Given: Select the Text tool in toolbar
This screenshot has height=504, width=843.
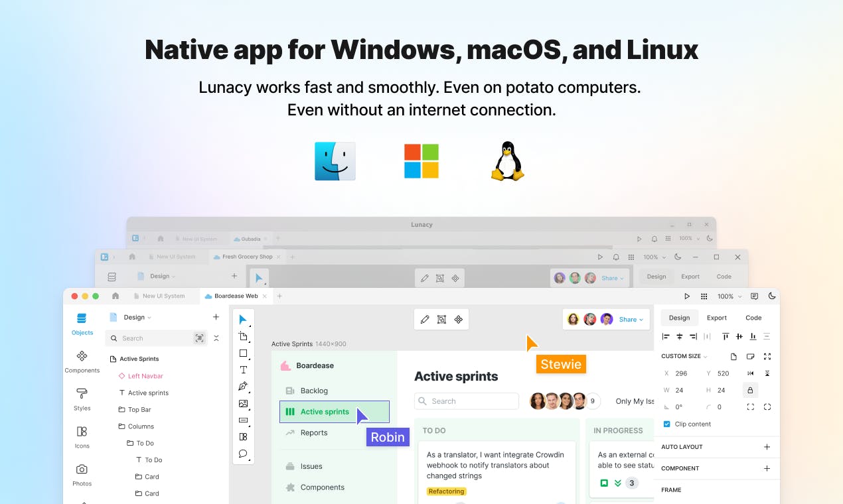Looking at the screenshot, I should click(243, 370).
